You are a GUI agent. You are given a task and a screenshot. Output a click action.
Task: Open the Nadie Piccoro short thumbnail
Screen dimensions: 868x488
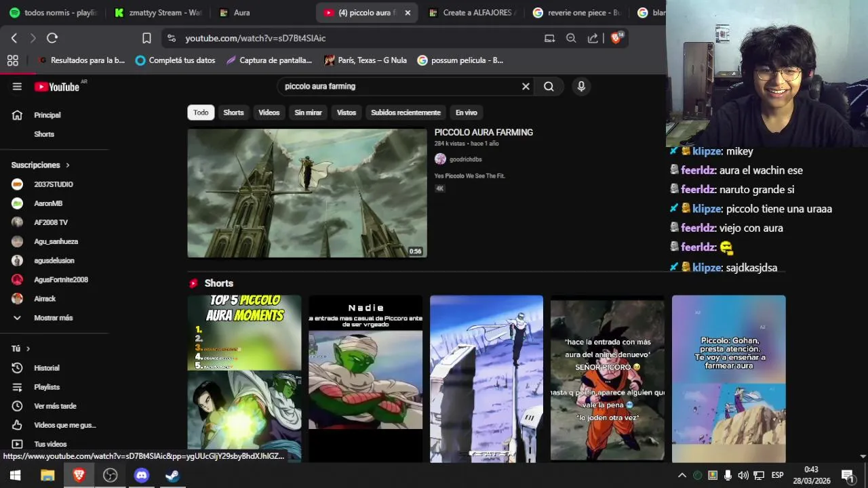click(x=366, y=378)
